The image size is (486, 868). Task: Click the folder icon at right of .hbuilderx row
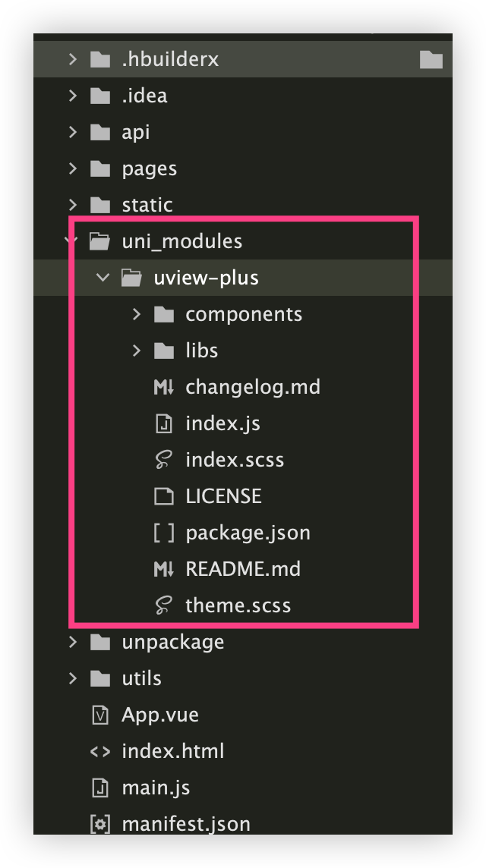click(431, 59)
